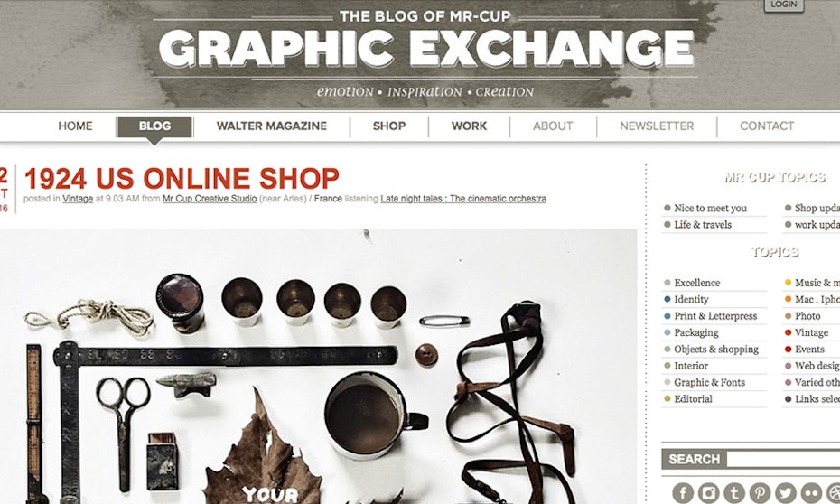Open the WALTER MAGAZINE menu item
The image size is (840, 504).
pos(272,126)
